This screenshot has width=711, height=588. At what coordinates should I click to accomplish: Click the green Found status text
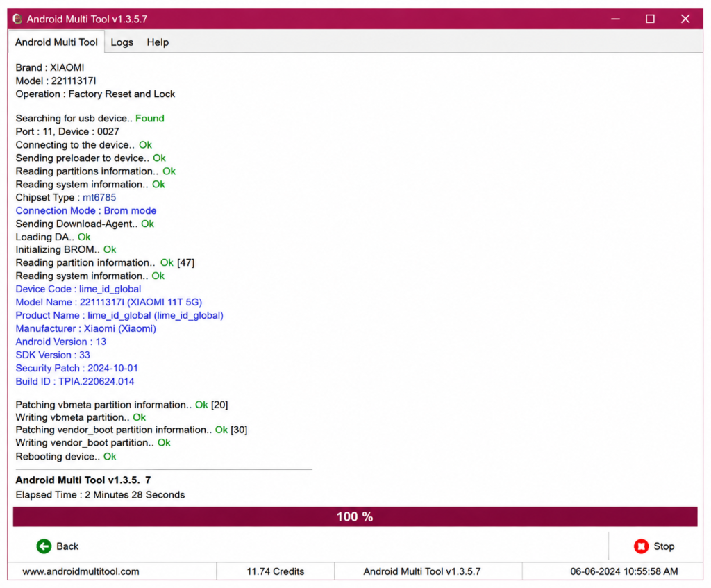click(150, 118)
